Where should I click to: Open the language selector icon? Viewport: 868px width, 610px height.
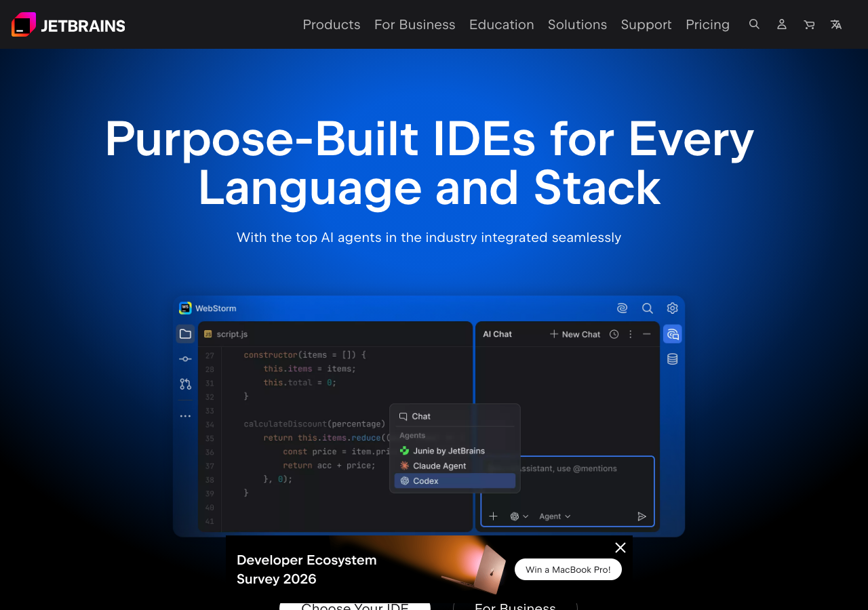click(x=836, y=24)
